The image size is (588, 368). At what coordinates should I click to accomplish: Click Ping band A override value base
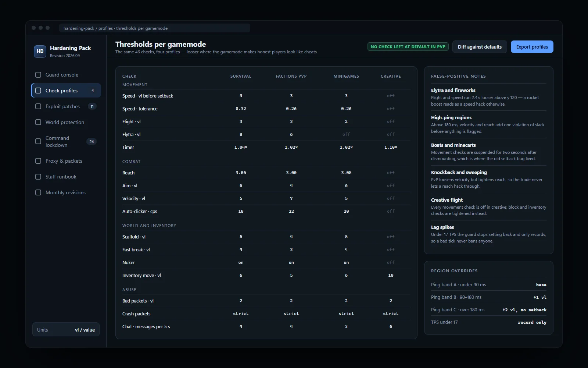tap(541, 285)
